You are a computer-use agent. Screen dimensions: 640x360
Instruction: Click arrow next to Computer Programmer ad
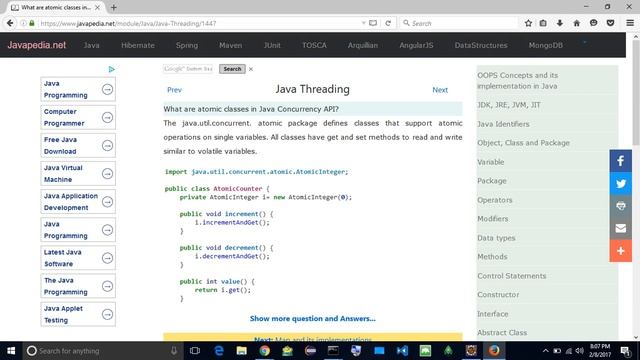(107, 118)
